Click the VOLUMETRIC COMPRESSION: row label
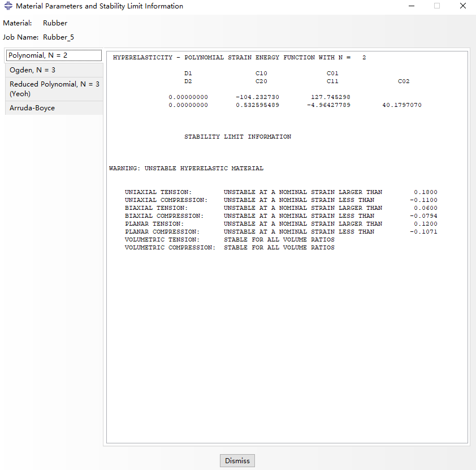 tap(170, 248)
